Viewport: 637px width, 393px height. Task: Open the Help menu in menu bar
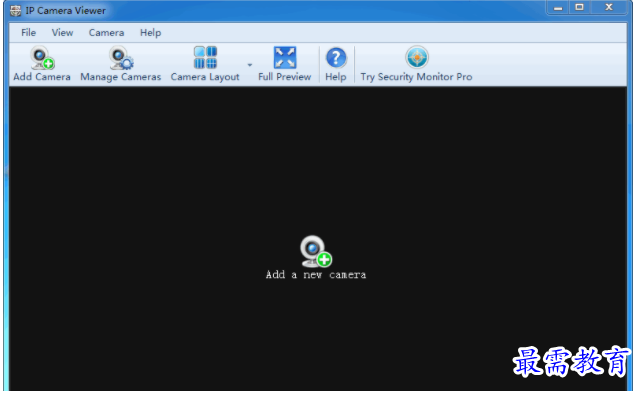[x=150, y=33]
